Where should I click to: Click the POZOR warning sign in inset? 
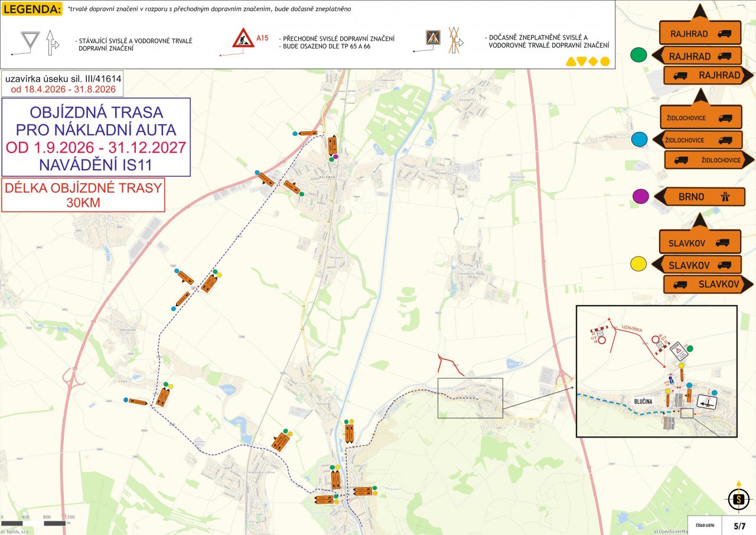pos(679,352)
